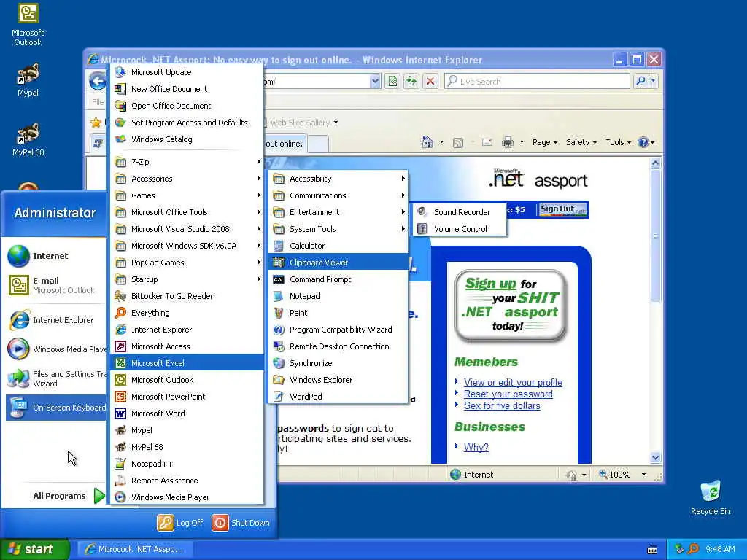This screenshot has width=747, height=560.
Task: Open On-Screen Keyboard from start menu
Action: click(x=56, y=408)
